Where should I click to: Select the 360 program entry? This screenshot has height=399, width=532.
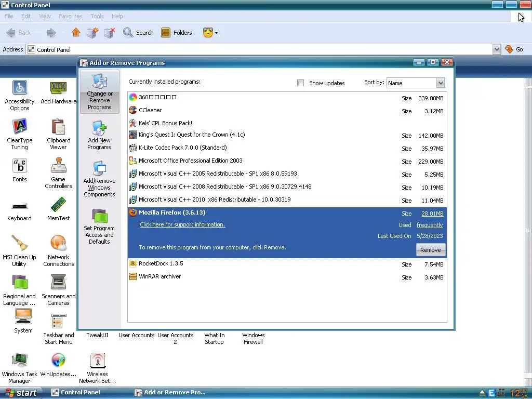287,97
